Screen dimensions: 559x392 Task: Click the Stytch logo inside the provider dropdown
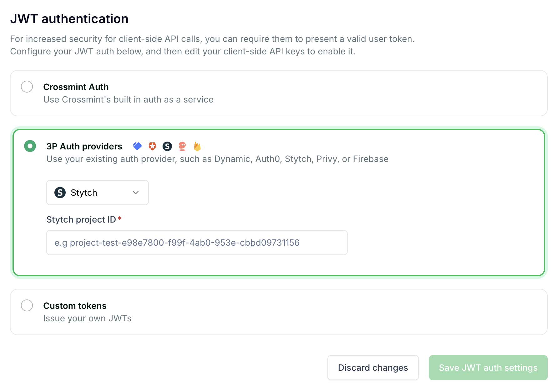click(60, 193)
